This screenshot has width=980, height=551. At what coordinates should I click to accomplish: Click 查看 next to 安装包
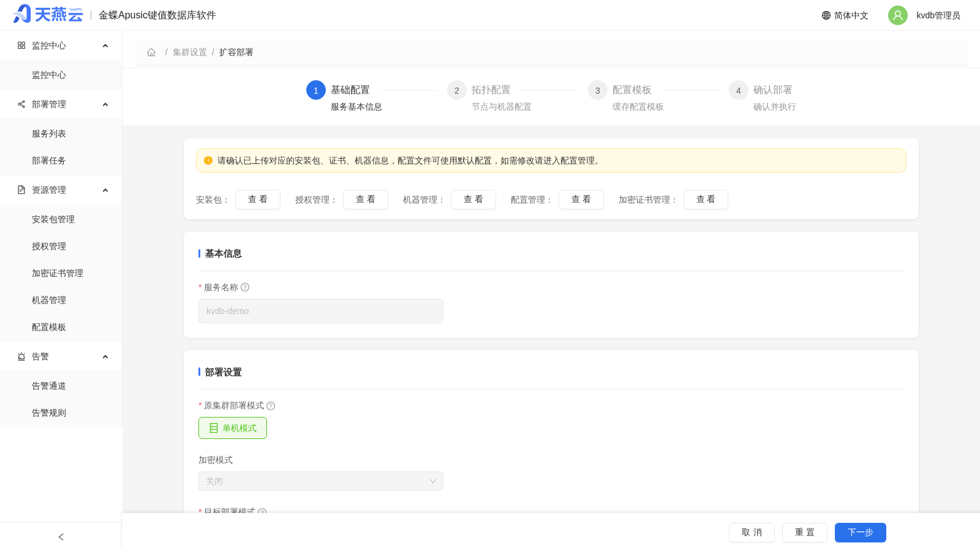click(258, 200)
